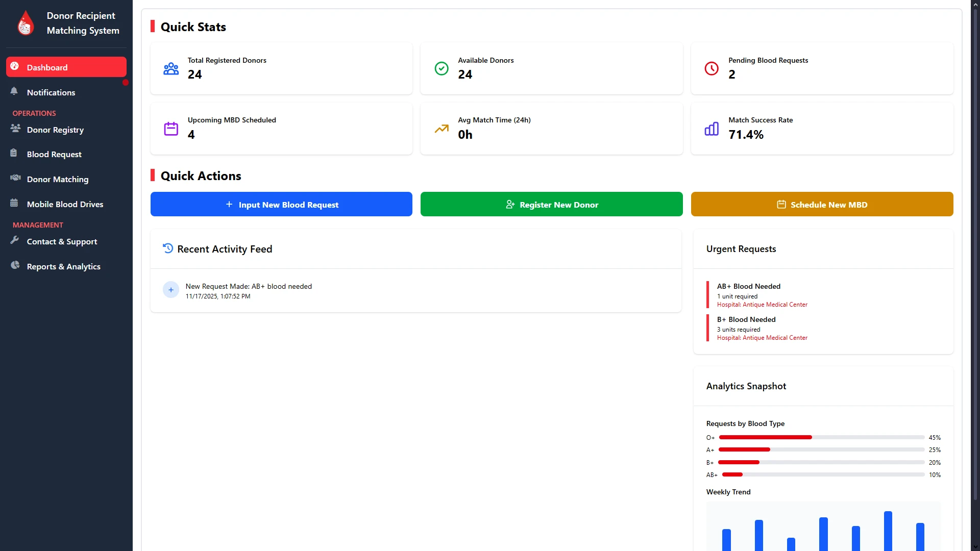Open Notifications in the sidebar
This screenshot has height=551, width=980.
point(66,92)
